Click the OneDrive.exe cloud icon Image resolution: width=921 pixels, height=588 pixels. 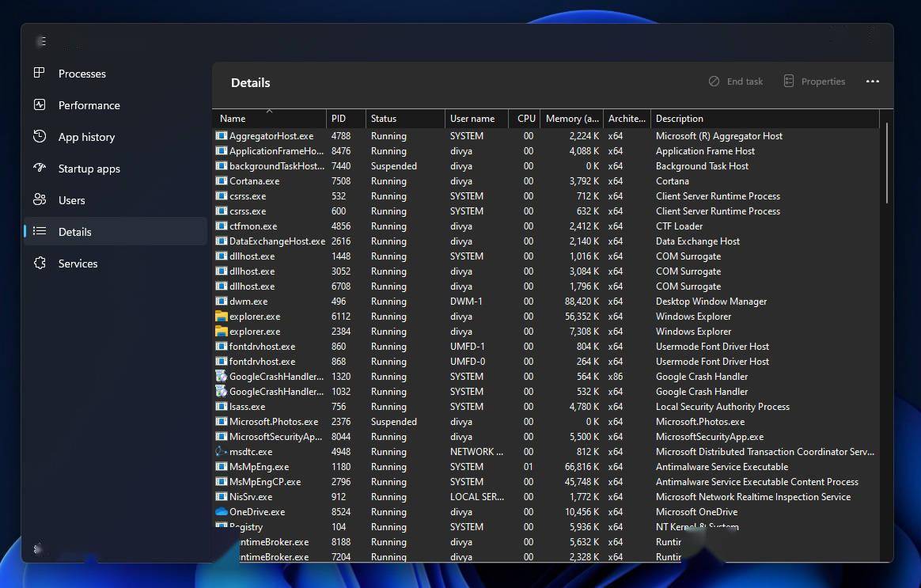point(220,511)
